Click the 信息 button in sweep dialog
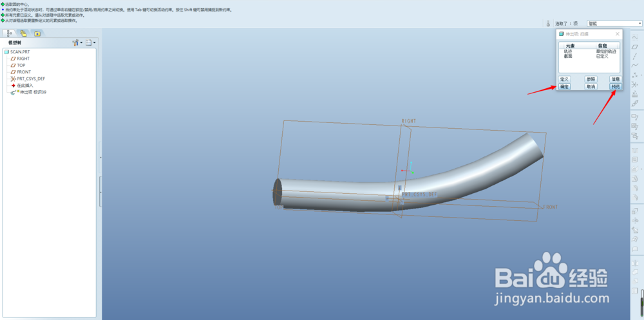Screen dimensions: 644x320 [615, 79]
